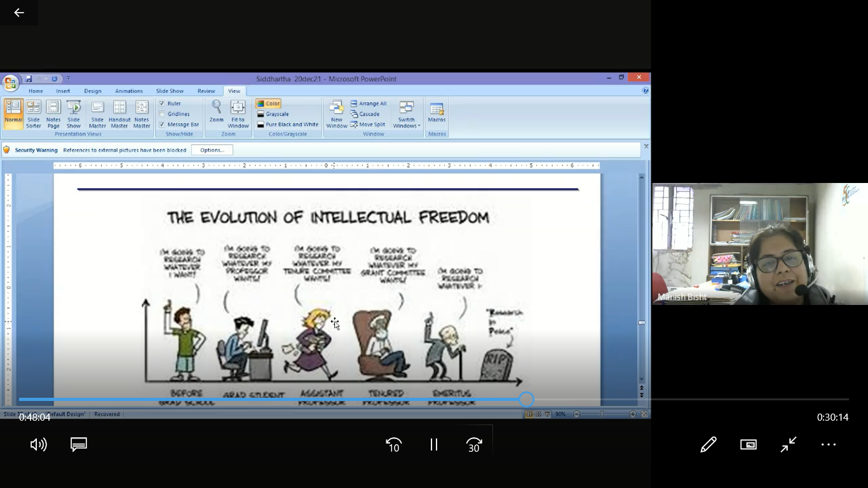Image resolution: width=868 pixels, height=488 pixels.
Task: Click the Fit to Window icon
Action: (x=238, y=114)
